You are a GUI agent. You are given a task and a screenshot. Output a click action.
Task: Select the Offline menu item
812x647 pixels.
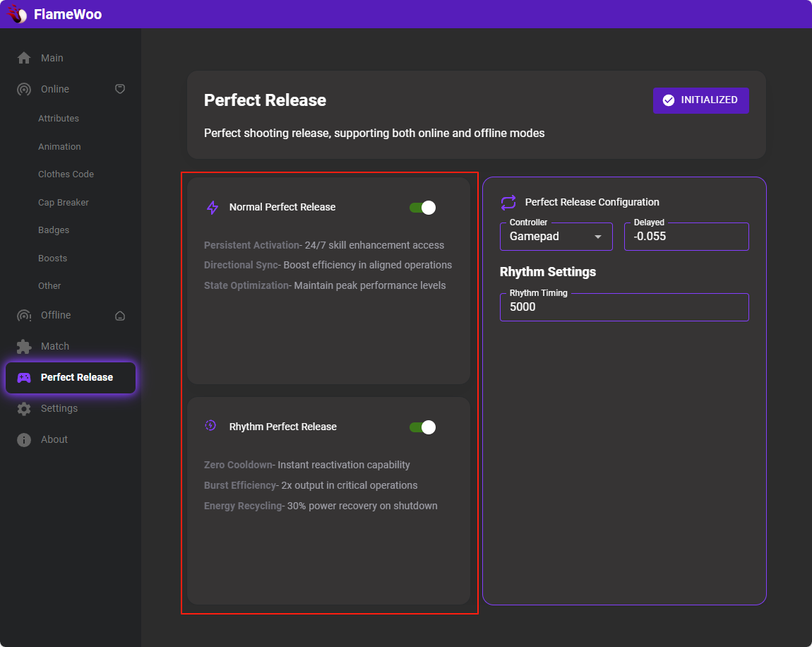coord(71,316)
